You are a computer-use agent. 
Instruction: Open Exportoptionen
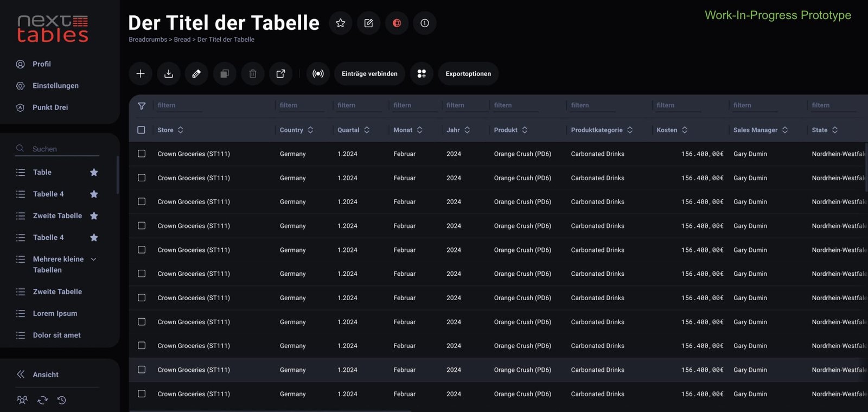(468, 74)
